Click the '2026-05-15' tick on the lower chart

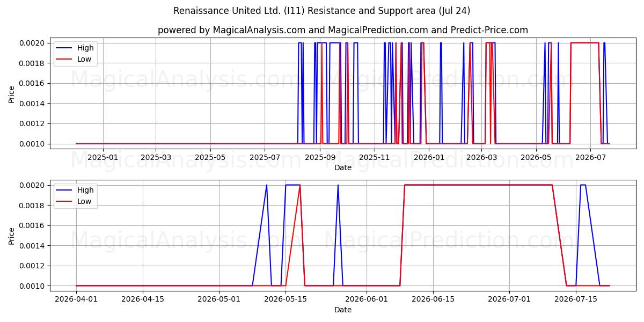coord(286,299)
